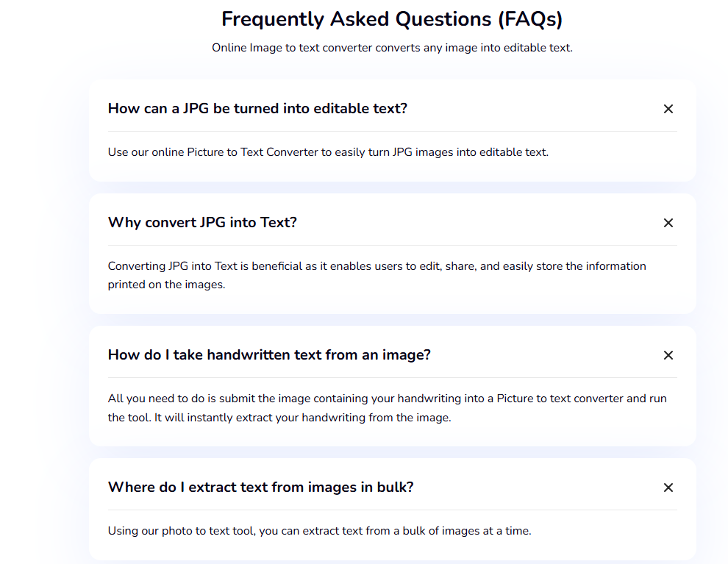Click the 'printed on the images.' answer line
Viewport: 728px width, 564px height.
[x=166, y=285]
